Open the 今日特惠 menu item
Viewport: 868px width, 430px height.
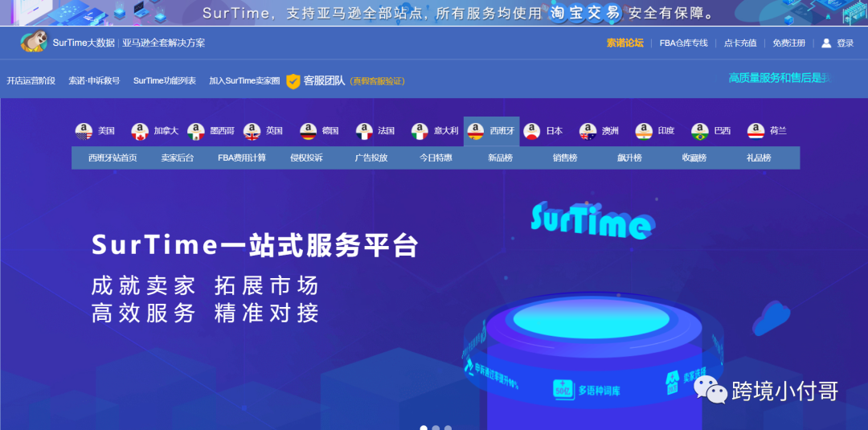coord(436,158)
